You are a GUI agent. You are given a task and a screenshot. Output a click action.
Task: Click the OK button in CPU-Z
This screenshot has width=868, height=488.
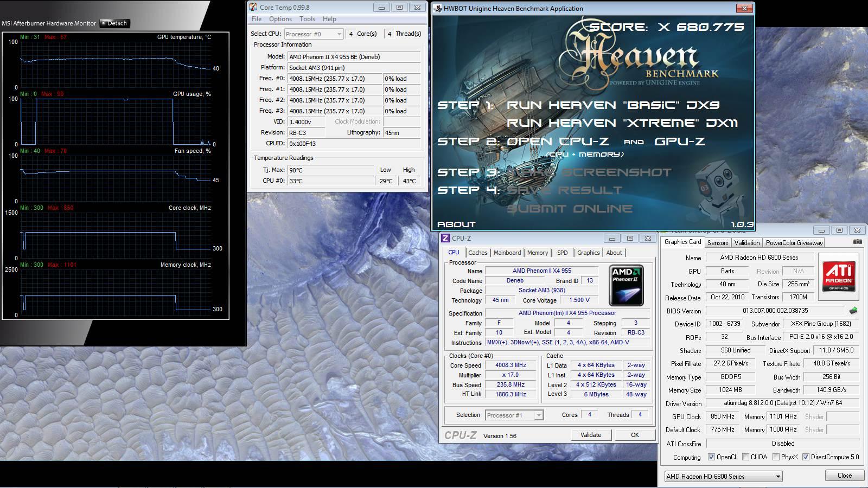[x=635, y=435]
